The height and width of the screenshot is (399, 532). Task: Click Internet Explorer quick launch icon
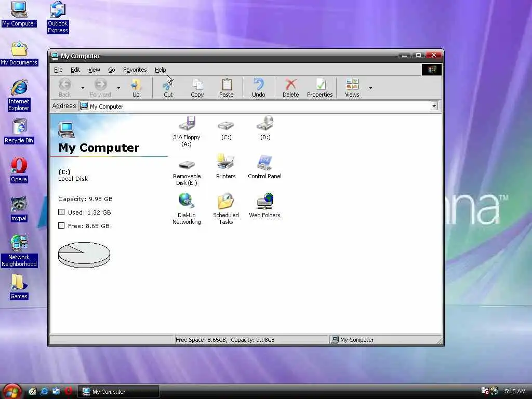(44, 391)
